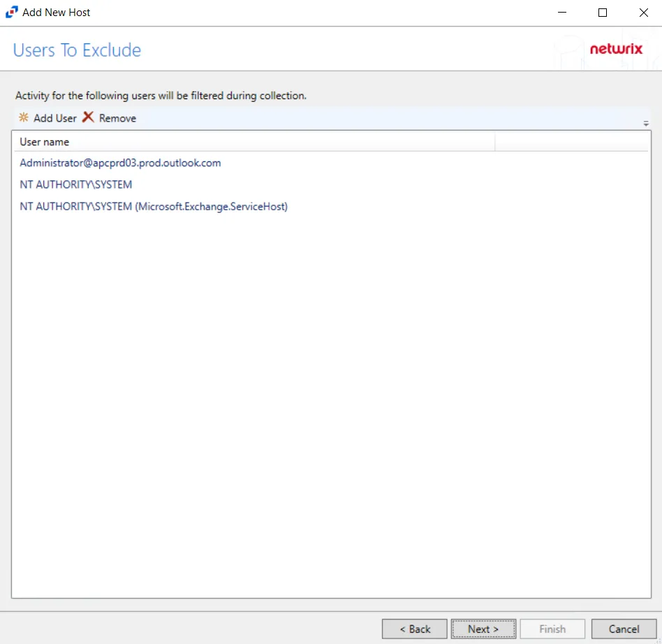Go to previous page with Back button
This screenshot has height=644, width=662.
pyautogui.click(x=414, y=629)
